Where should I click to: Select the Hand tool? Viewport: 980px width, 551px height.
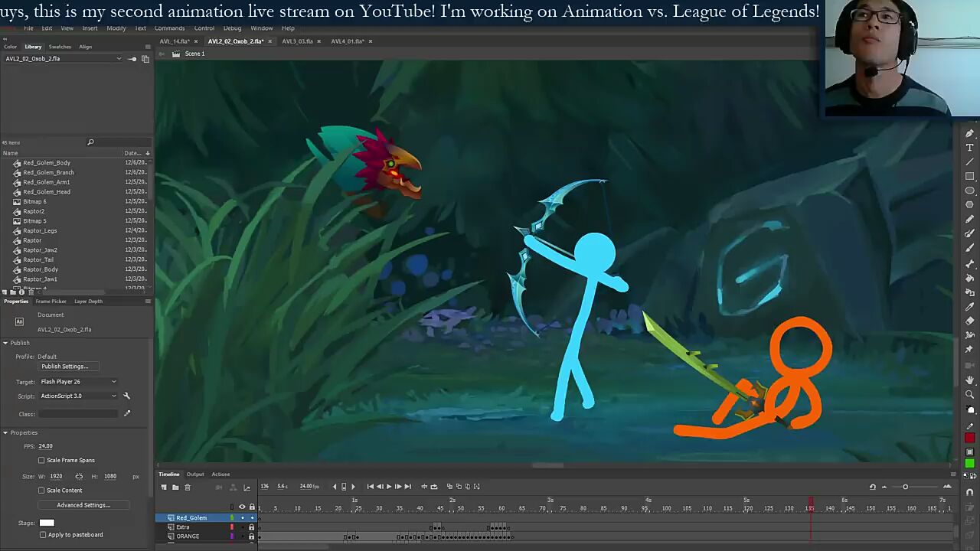pos(969,380)
